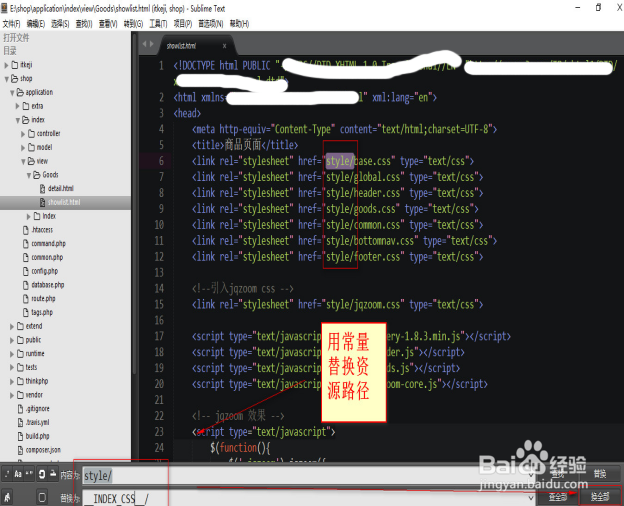The width and height of the screenshot is (624, 506).
Task: Click the route.php file icon
Action: point(26,299)
